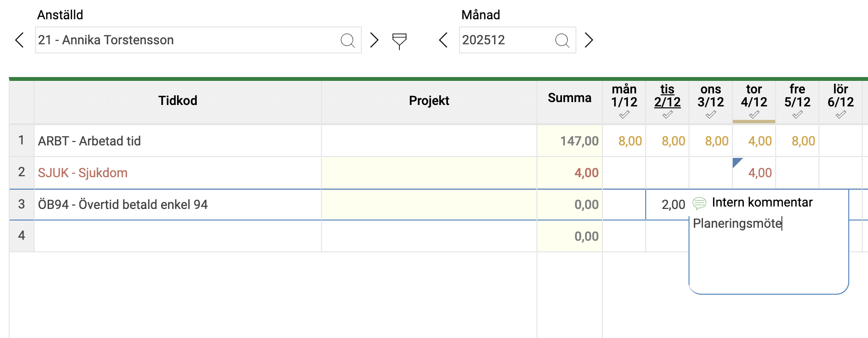This screenshot has width=868, height=338.
Task: Go to previous month arrow
Action: click(x=443, y=40)
